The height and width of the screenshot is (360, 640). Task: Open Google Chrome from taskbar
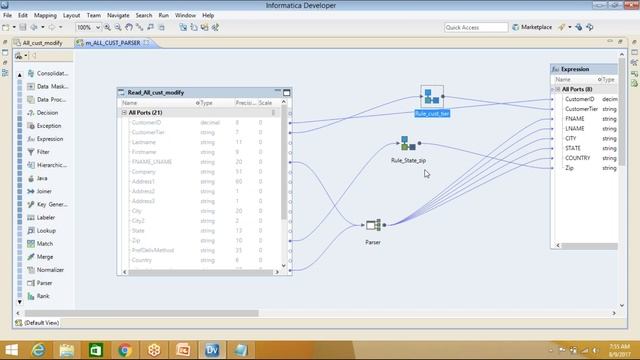pyautogui.click(x=125, y=350)
